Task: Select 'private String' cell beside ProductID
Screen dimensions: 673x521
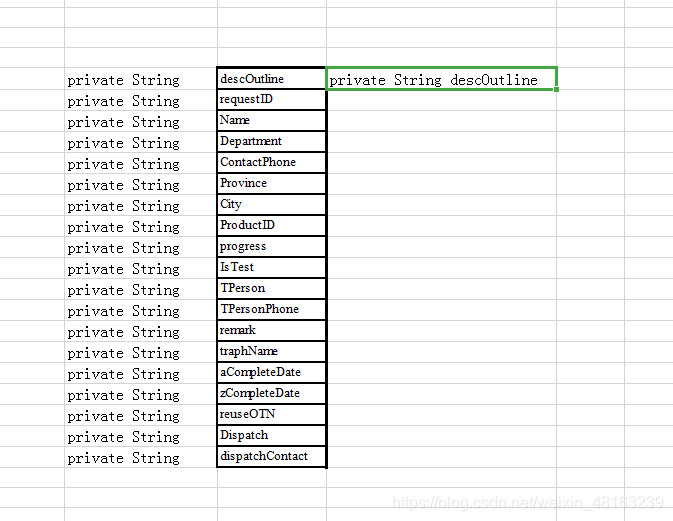Action: [141, 226]
